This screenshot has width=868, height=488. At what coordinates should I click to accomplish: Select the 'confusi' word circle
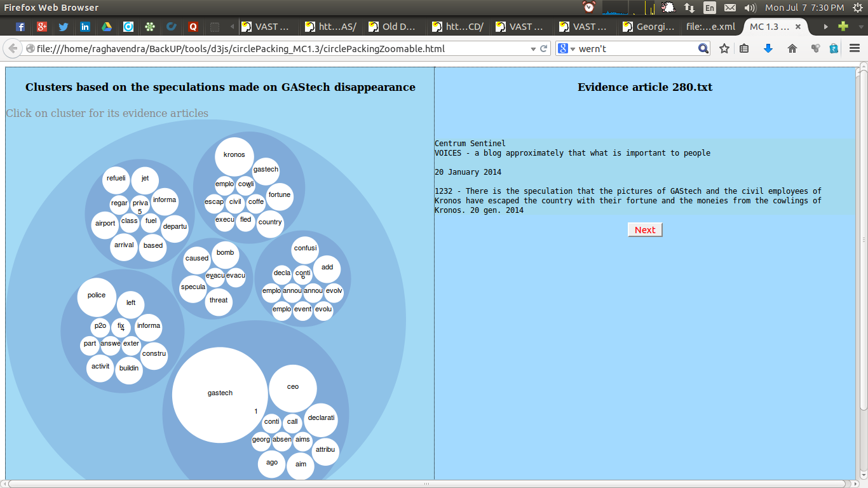click(306, 250)
